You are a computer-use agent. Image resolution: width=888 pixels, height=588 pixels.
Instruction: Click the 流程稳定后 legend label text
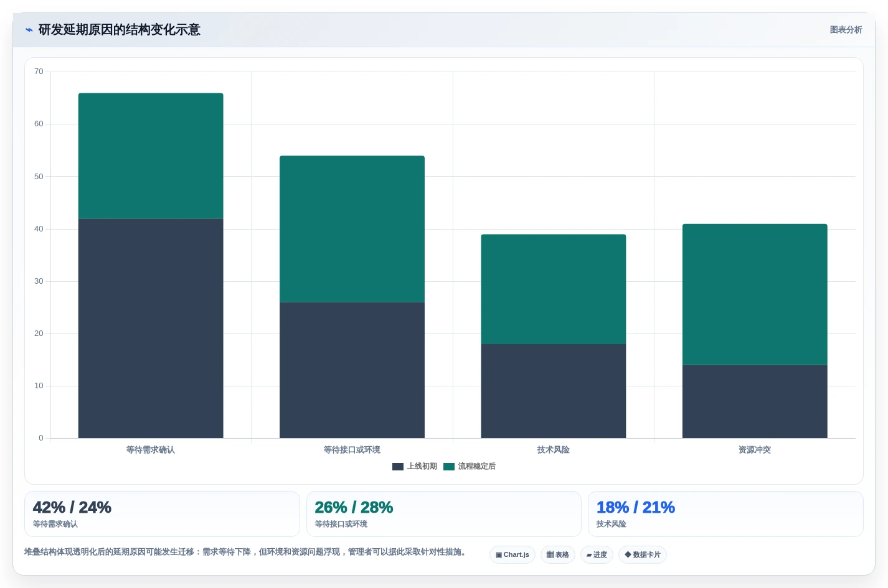(x=477, y=467)
